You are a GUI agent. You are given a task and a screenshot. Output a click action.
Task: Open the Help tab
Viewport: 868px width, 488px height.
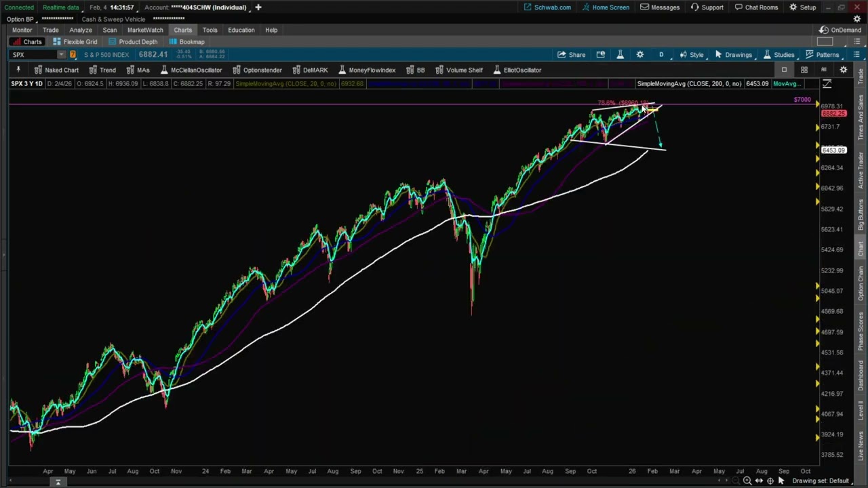pos(271,30)
